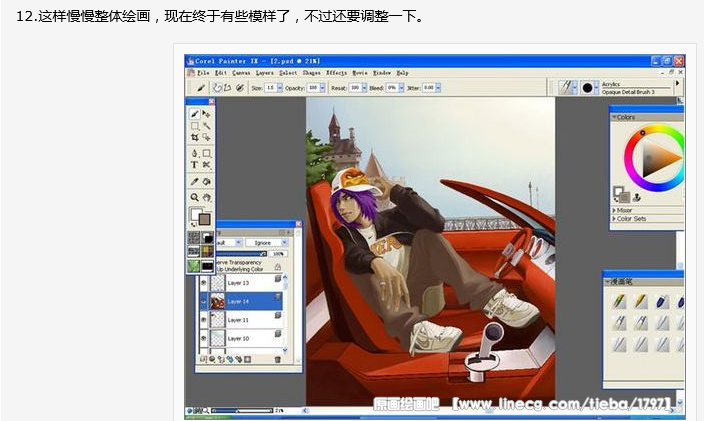Open the Canvas menu
This screenshot has height=421, width=704.
click(x=241, y=73)
